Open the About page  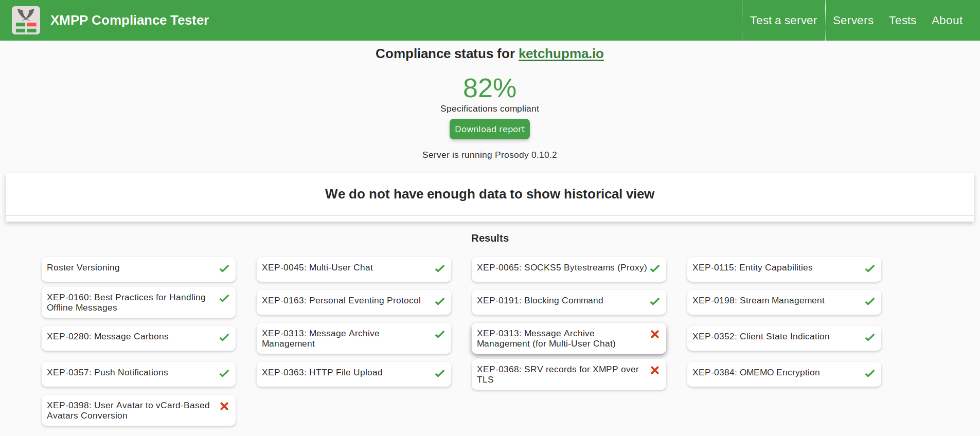[x=947, y=20]
